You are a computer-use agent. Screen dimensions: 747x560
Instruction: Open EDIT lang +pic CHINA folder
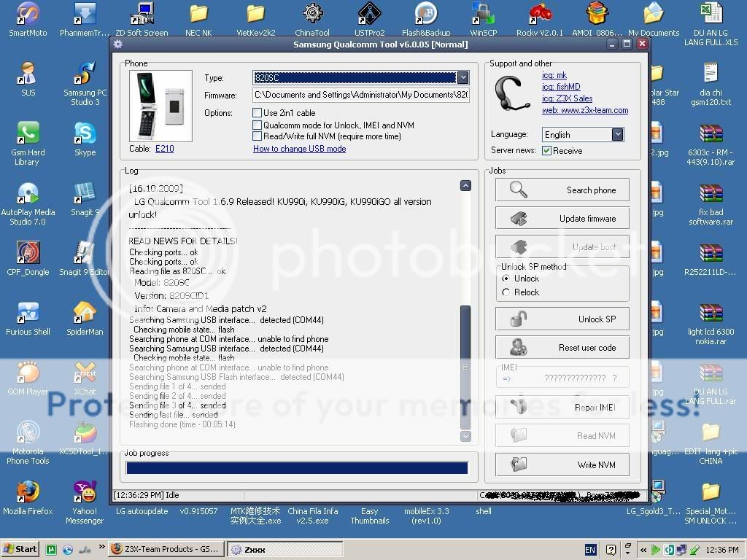711,443
